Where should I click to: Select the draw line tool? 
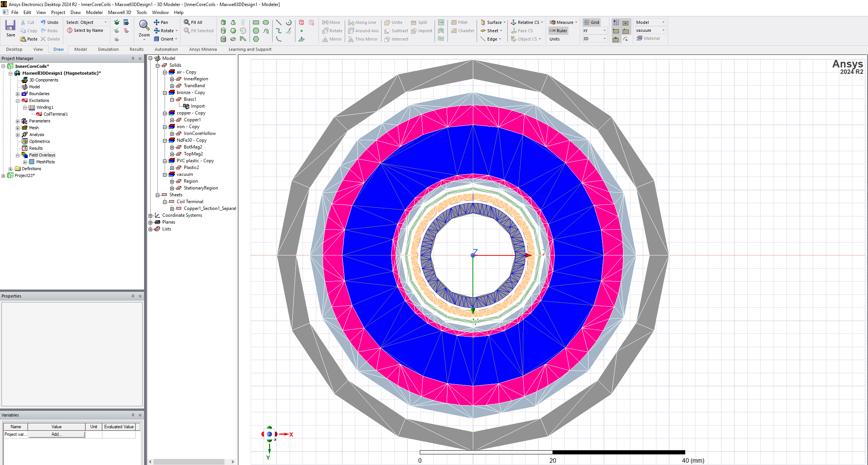279,22
